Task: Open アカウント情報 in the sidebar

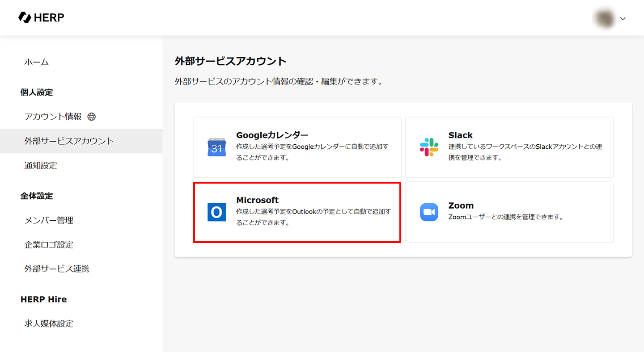Action: point(53,117)
